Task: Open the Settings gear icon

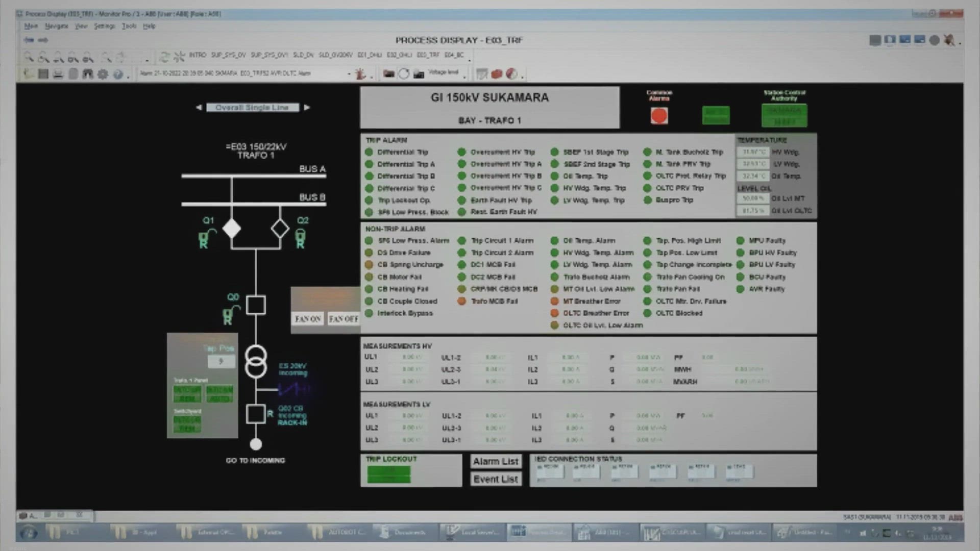Action: point(103,74)
